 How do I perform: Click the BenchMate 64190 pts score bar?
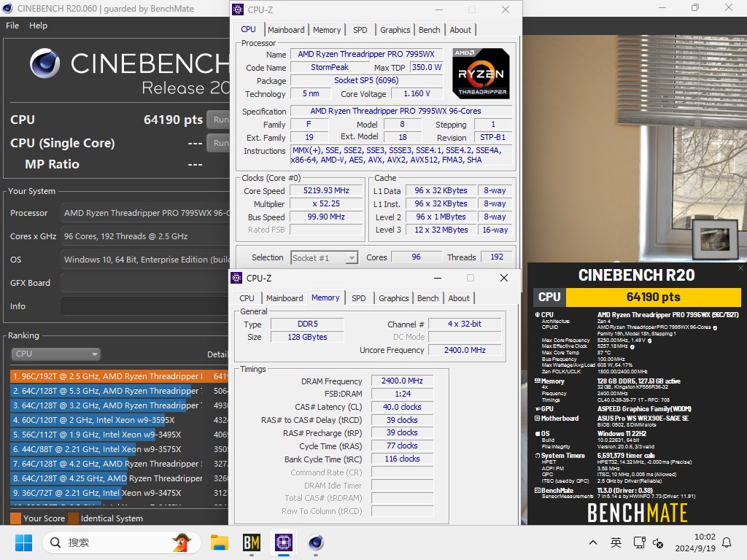tap(653, 297)
